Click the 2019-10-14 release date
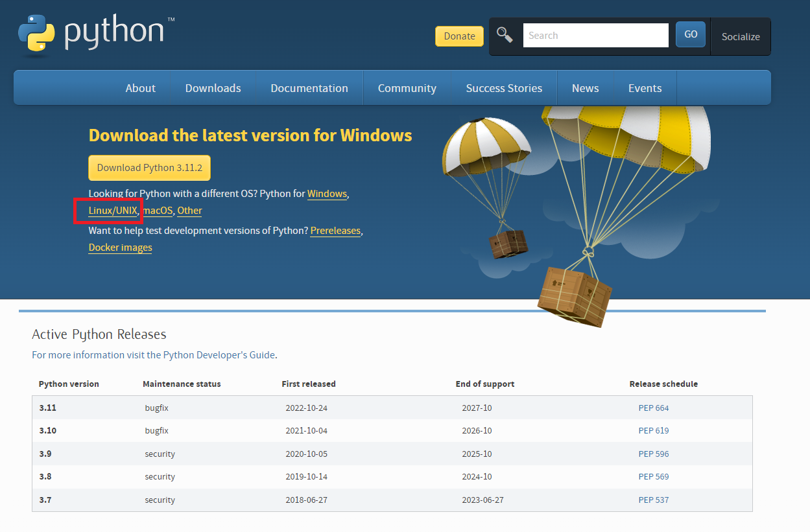 [x=307, y=477]
